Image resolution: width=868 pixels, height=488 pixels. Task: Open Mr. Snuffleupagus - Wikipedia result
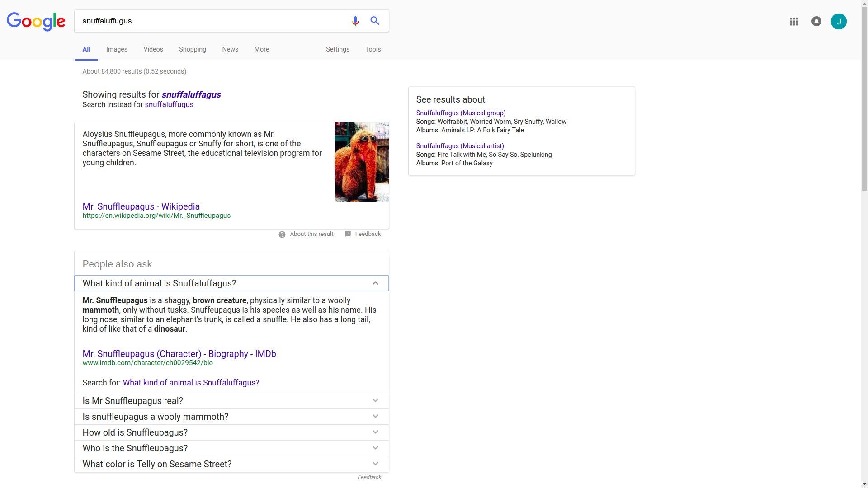141,206
